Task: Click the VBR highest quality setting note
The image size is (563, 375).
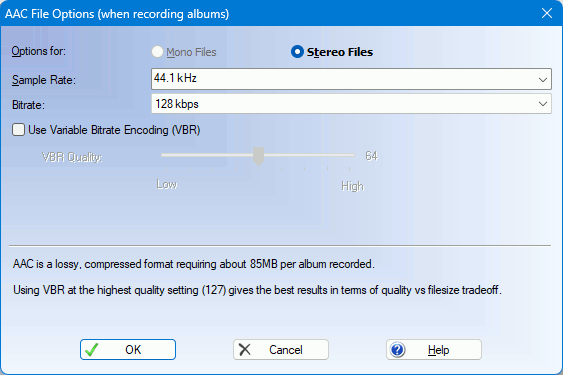Action: [257, 290]
